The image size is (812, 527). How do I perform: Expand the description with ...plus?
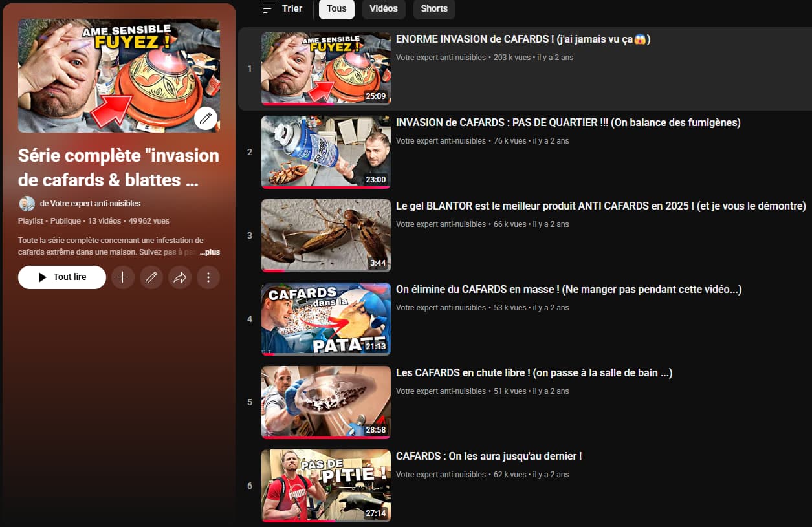point(210,252)
